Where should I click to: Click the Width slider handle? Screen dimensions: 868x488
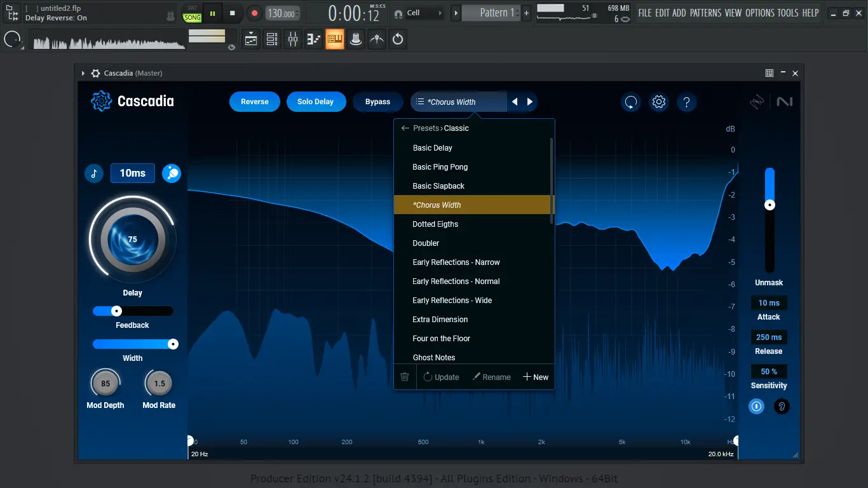point(173,344)
